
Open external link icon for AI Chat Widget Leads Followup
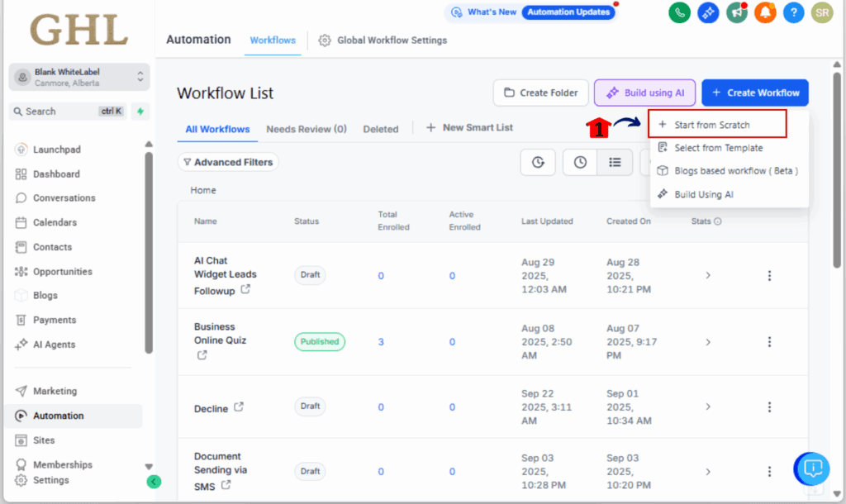point(245,289)
